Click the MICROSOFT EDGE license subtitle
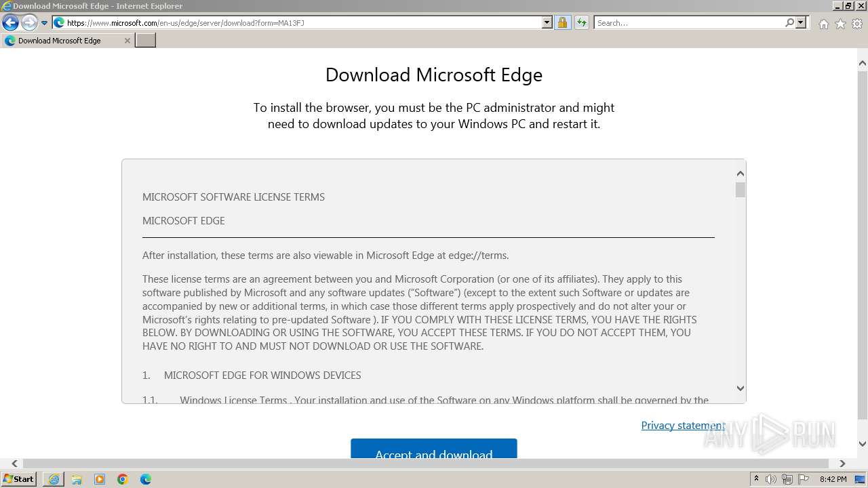This screenshot has height=488, width=868. [x=183, y=221]
